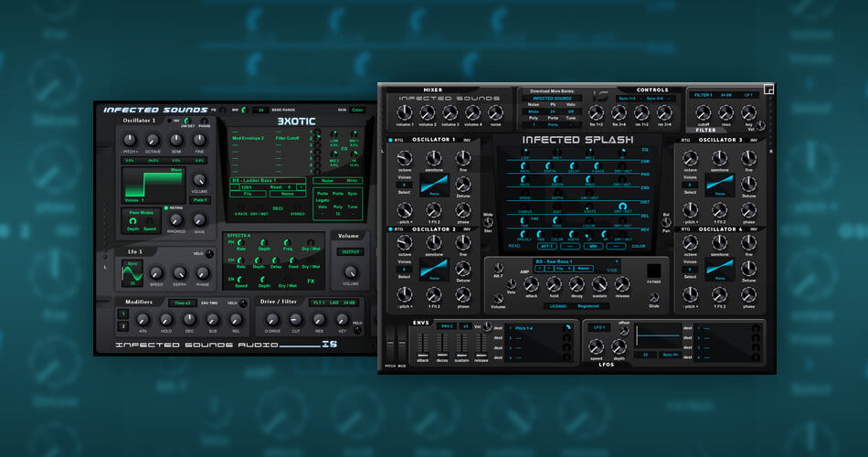This screenshot has height=457, width=868.
Task: Click the offset knob in the LFOS panel
Action: [624, 331]
